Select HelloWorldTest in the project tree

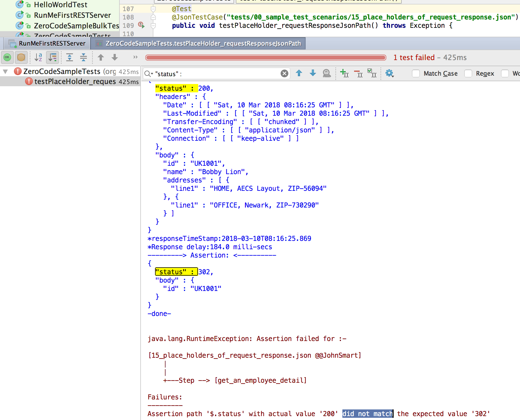tap(60, 5)
